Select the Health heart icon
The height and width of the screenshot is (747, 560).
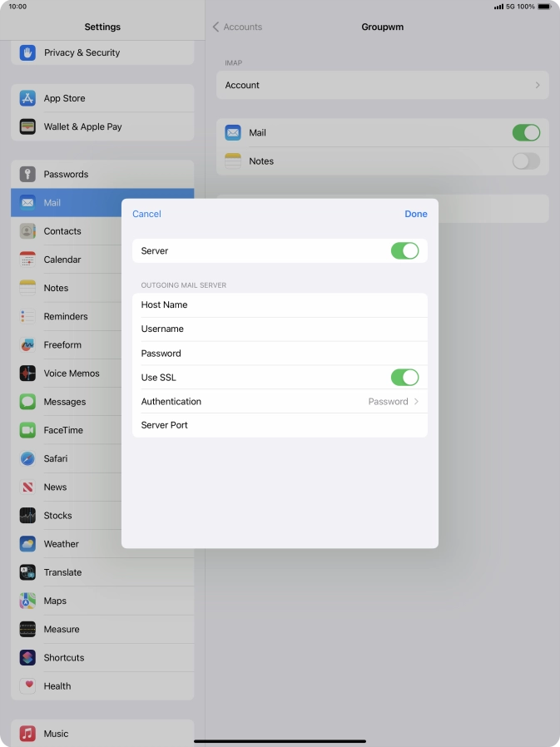click(27, 685)
